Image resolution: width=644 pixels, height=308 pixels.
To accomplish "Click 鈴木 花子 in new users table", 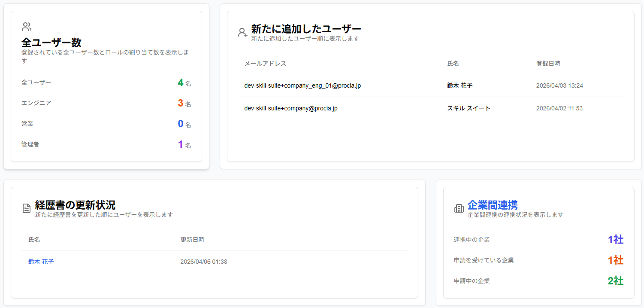I will point(460,85).
